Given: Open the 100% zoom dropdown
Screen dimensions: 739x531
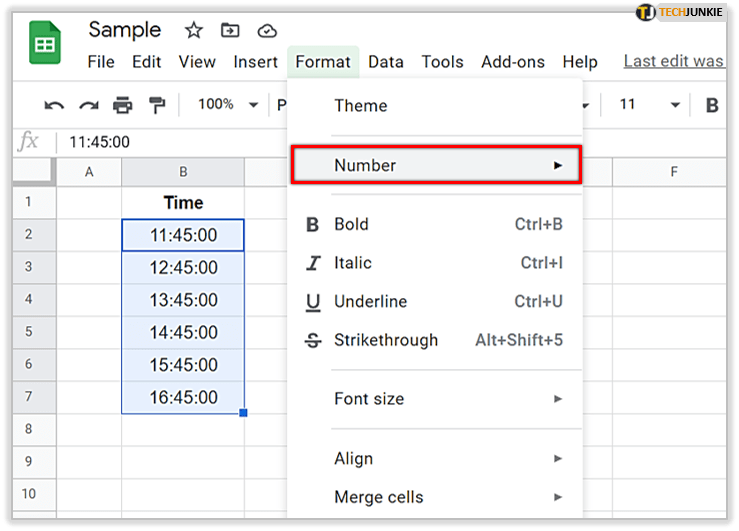Looking at the screenshot, I should point(227,104).
